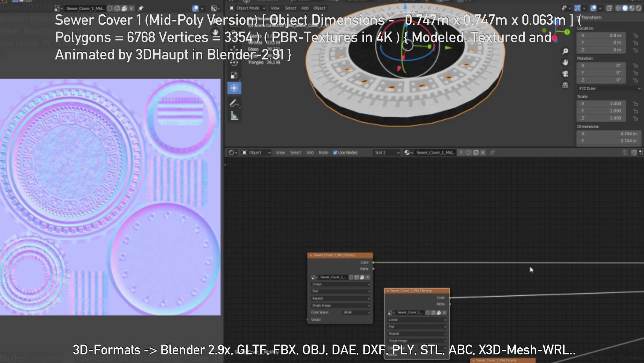The image size is (644, 363).
Task: Toggle viewport gizmos in the 3D viewport header
Action: click(577, 8)
